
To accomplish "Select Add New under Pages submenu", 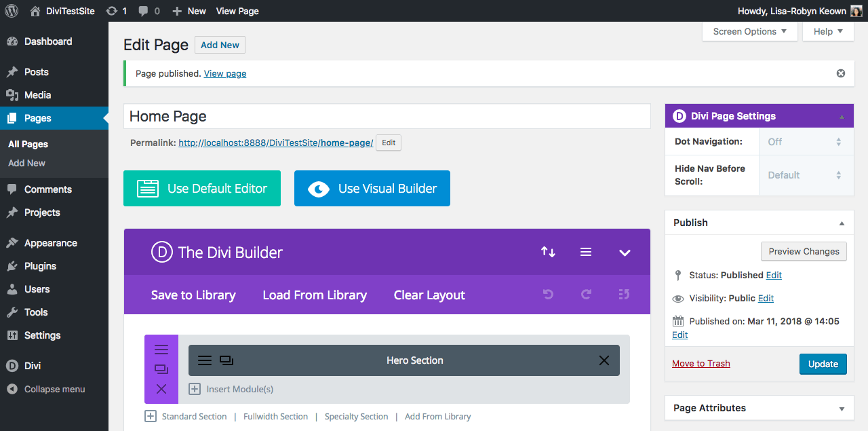I will [26, 163].
